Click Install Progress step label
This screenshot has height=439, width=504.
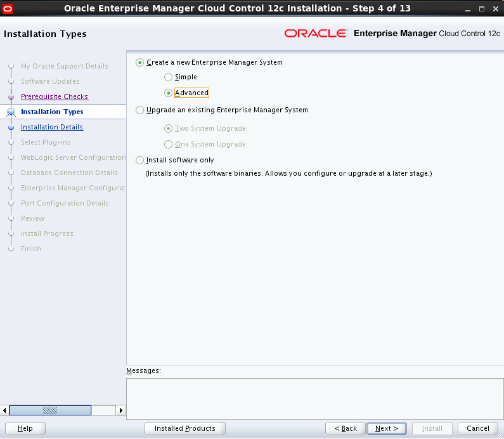[47, 233]
